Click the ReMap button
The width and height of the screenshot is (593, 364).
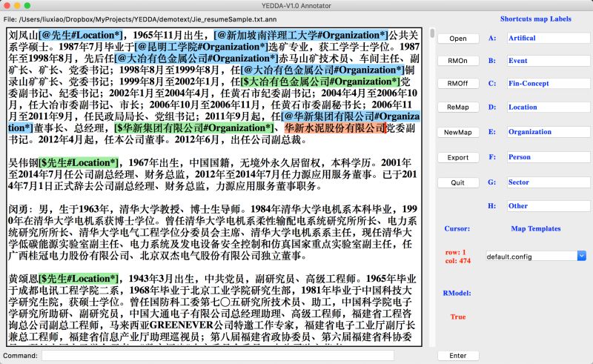click(458, 107)
